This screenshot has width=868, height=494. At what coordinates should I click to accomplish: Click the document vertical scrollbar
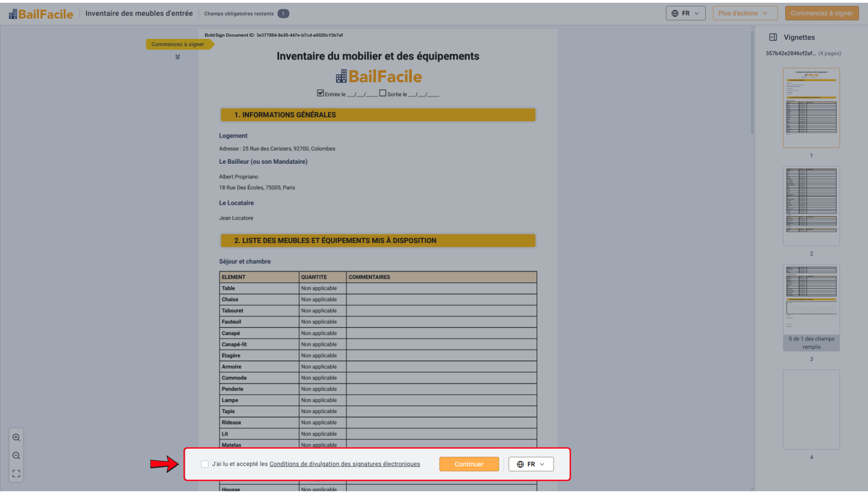point(752,82)
